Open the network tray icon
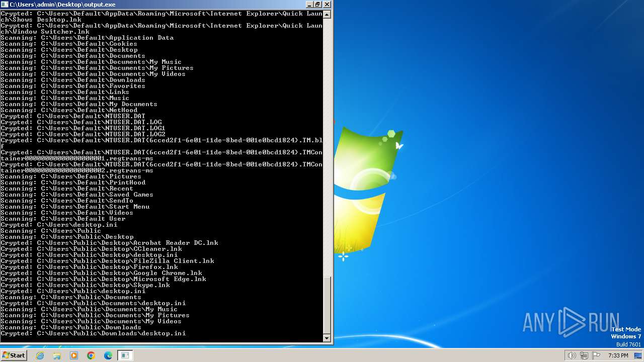 [584, 355]
